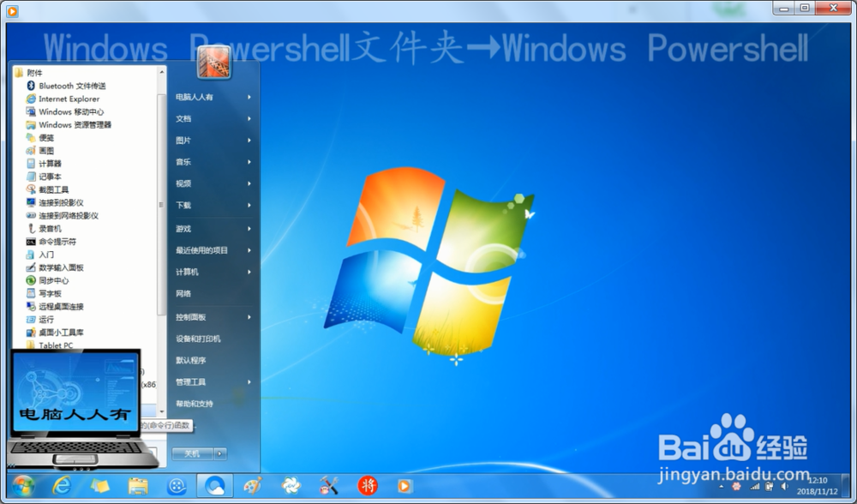Screen dimensions: 857x504
Task: Click the 关机 shutdown button
Action: [193, 453]
